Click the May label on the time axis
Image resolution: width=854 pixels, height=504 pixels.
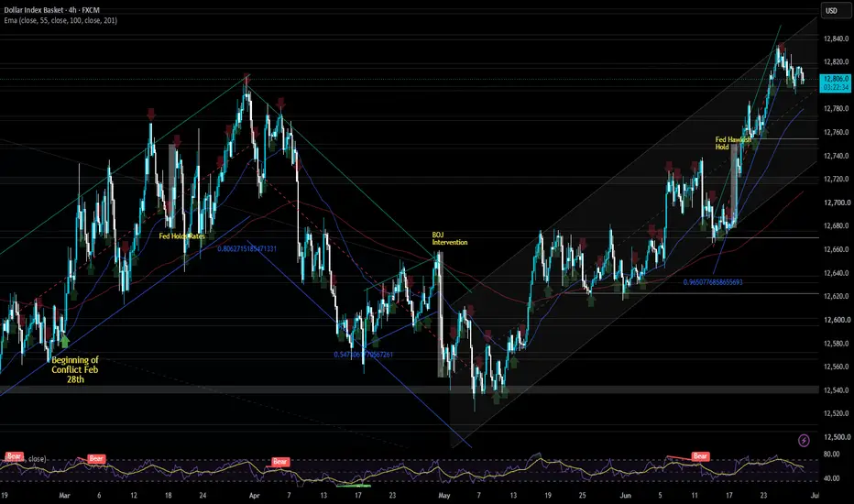coord(443,495)
